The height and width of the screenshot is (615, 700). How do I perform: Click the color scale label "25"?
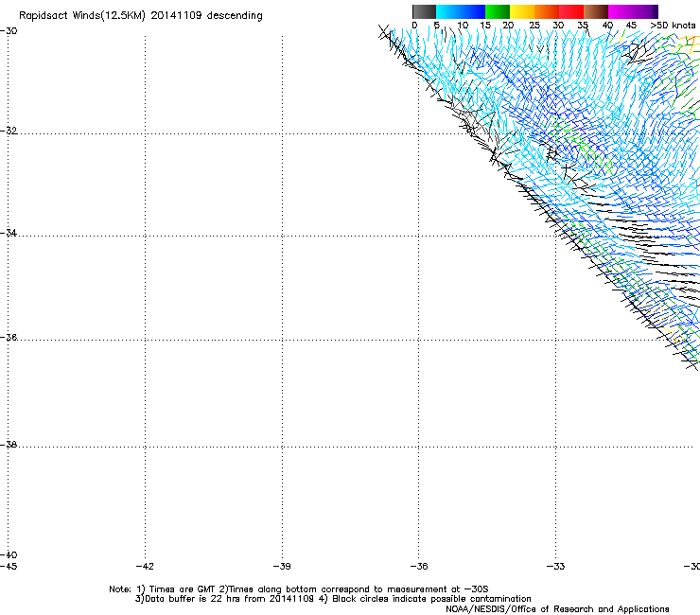(x=534, y=26)
